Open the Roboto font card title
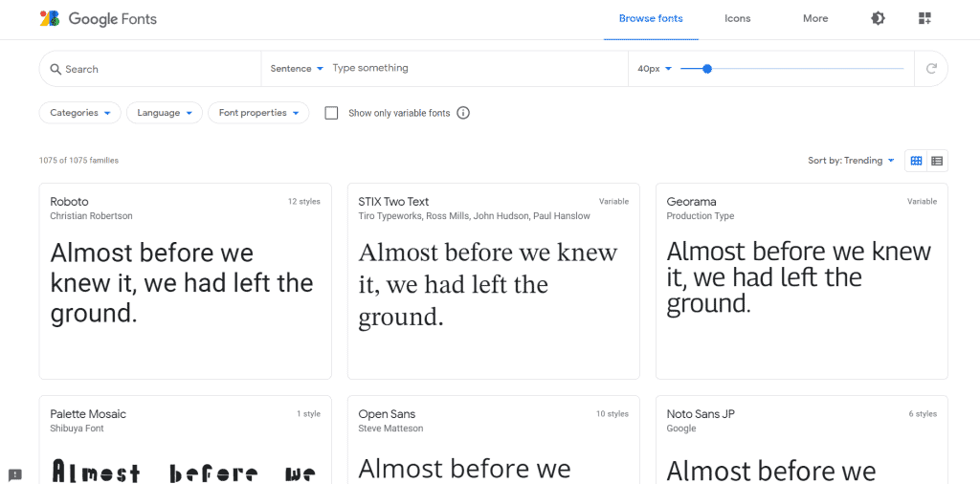This screenshot has width=980, height=484. tap(69, 202)
